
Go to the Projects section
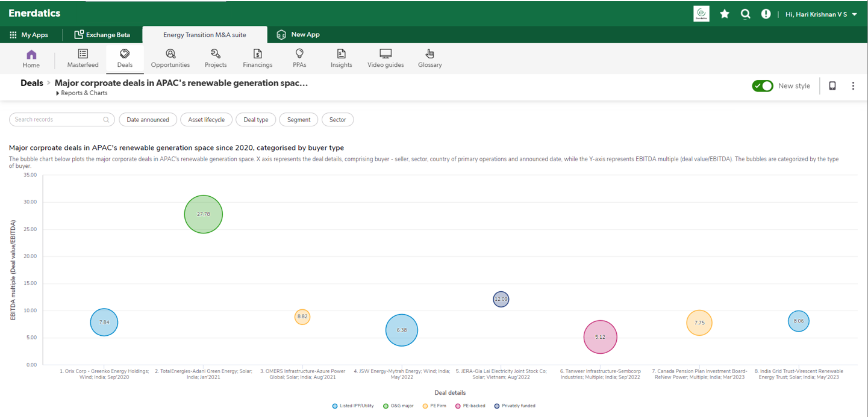point(216,58)
